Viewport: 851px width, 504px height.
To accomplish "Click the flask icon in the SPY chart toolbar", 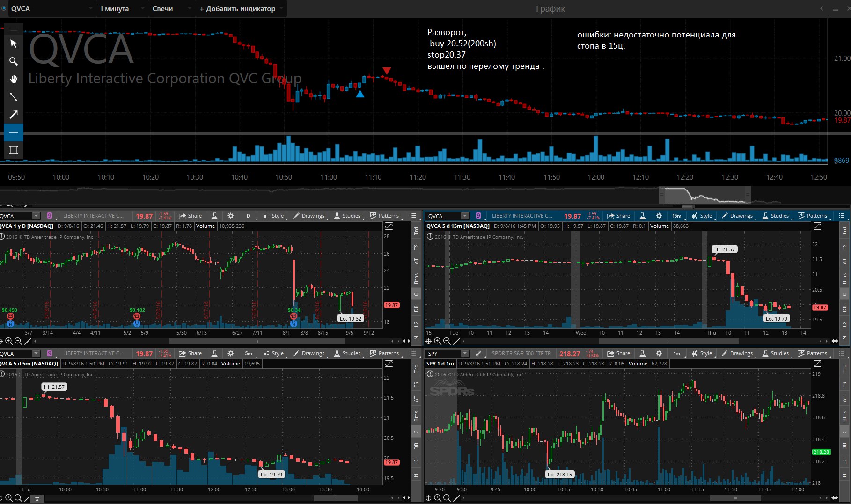I will (642, 353).
